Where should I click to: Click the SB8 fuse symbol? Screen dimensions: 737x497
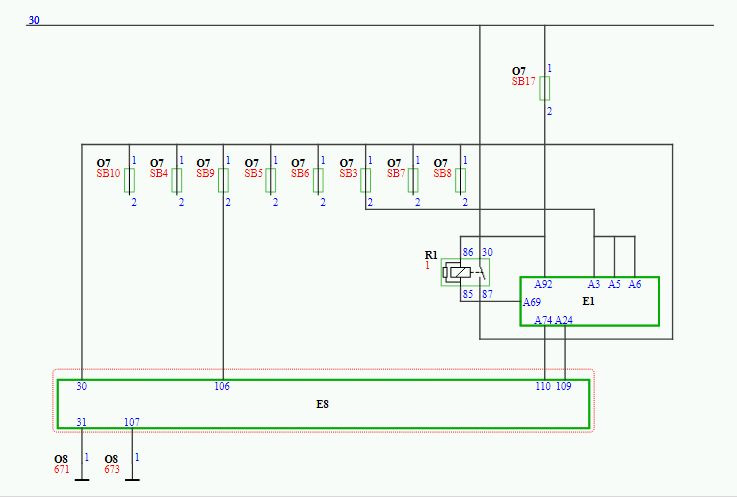point(461,181)
